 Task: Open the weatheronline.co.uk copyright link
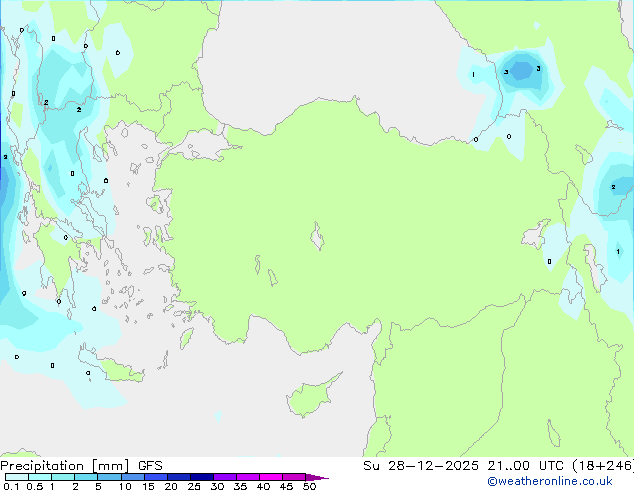click(550, 481)
